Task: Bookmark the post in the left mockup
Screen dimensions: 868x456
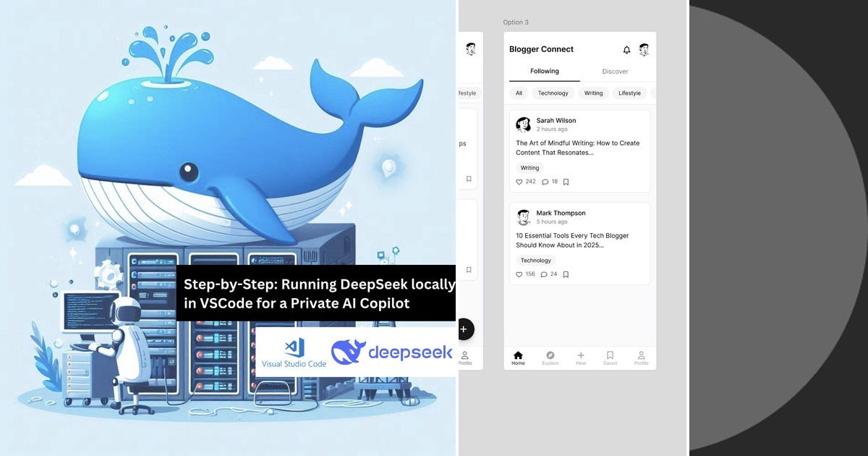Action: click(x=469, y=179)
